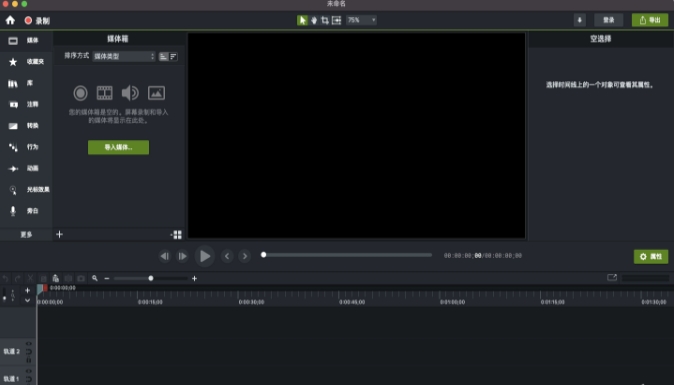Jump to next marker arrow

click(245, 256)
